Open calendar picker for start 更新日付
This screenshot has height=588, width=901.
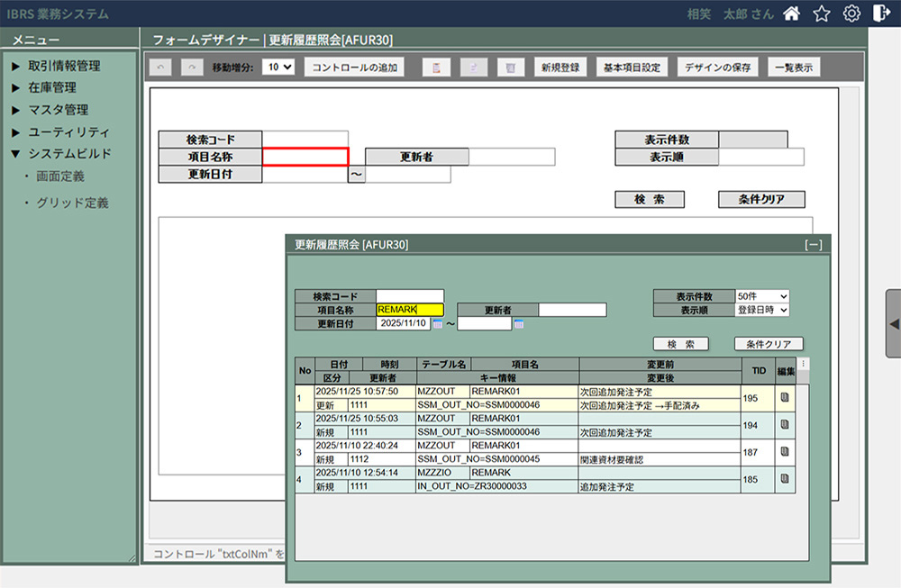point(438,324)
